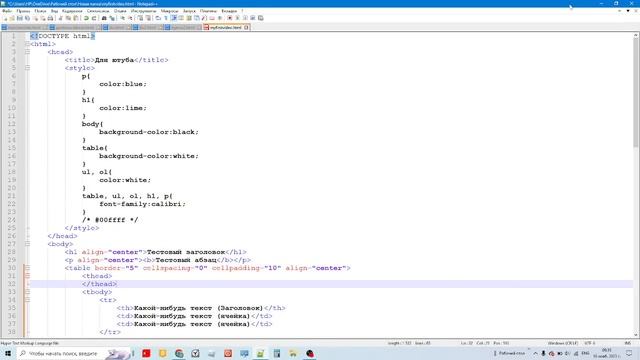Open the Windows Start menu
The height and width of the screenshot is (360, 640).
tap(8, 353)
